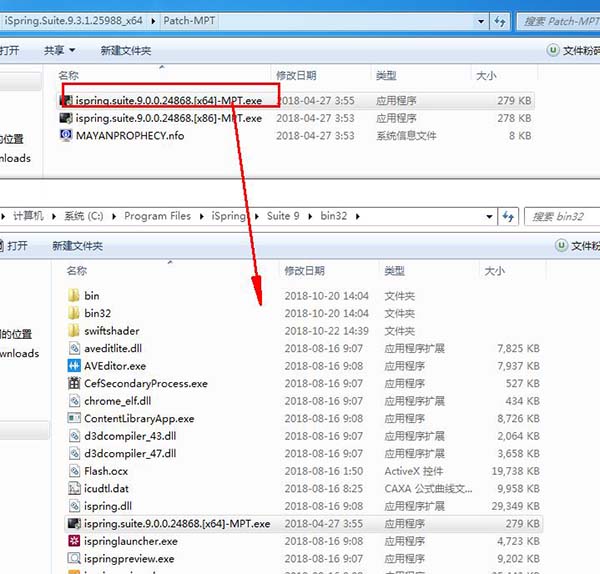
Task: Click the 系统信息文件 type cell
Action: click(x=406, y=135)
